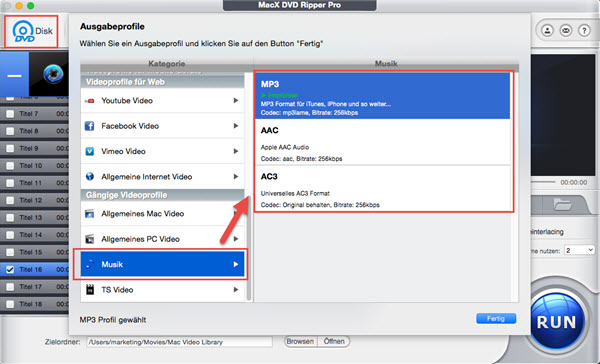
Task: Click Titel 15 row text
Action: click(x=31, y=252)
